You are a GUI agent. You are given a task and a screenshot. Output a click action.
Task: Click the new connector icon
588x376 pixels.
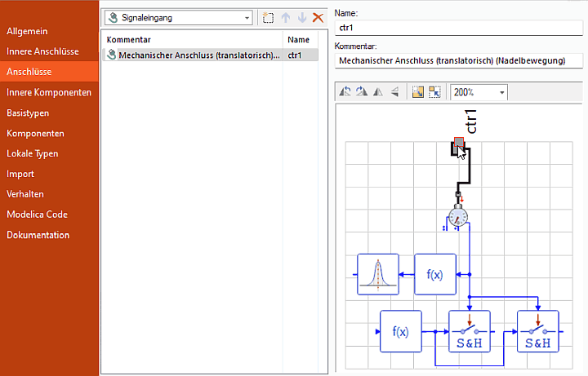[269, 17]
